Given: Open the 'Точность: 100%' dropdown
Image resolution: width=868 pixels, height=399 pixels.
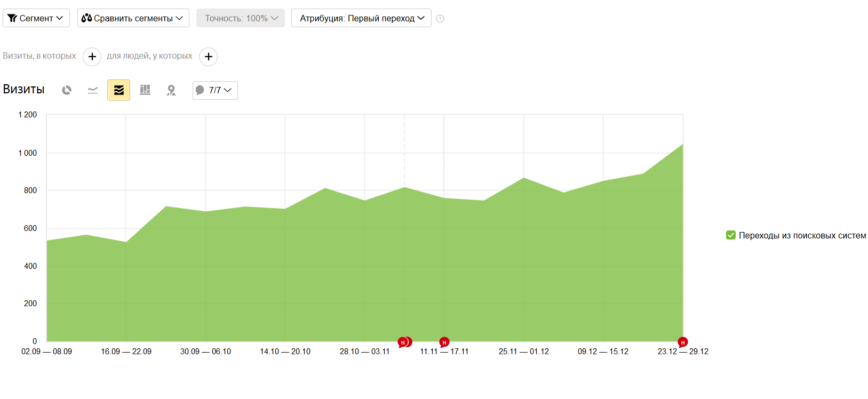Looking at the screenshot, I should click(240, 18).
